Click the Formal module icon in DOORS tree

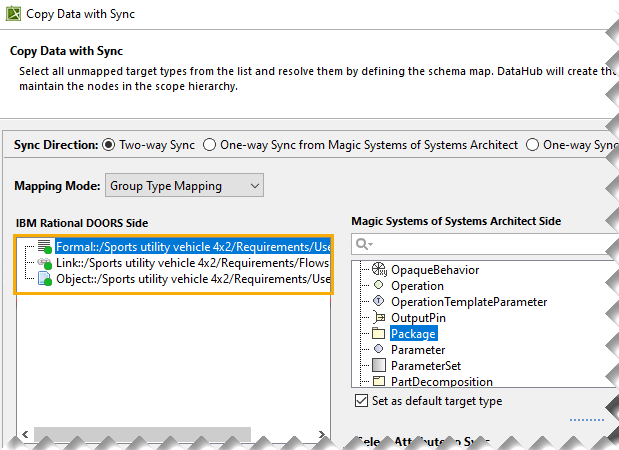[45, 246]
